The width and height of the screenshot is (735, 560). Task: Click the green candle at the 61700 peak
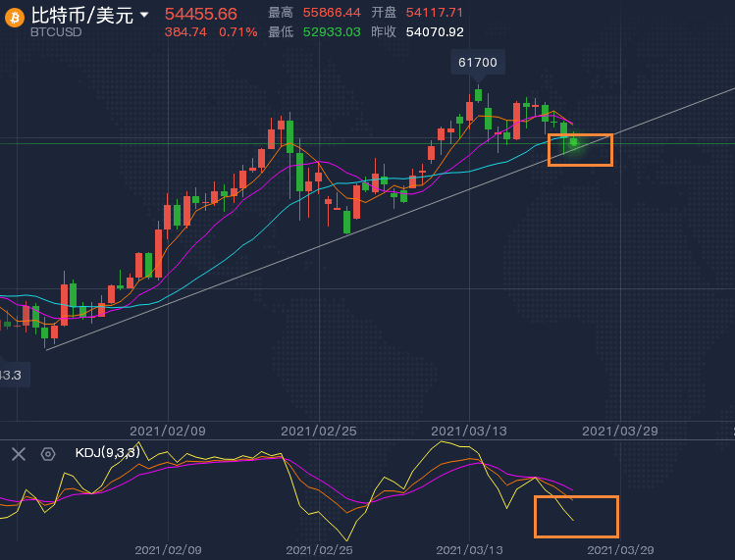(x=478, y=95)
